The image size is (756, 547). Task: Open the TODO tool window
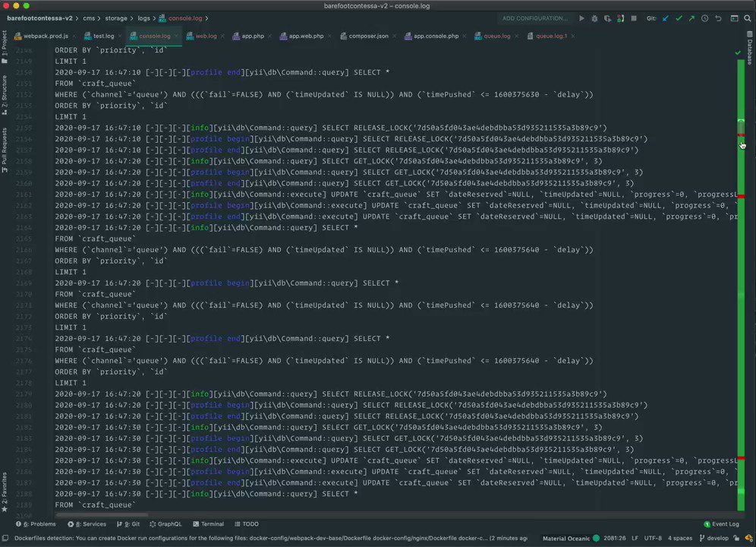[x=247, y=523]
